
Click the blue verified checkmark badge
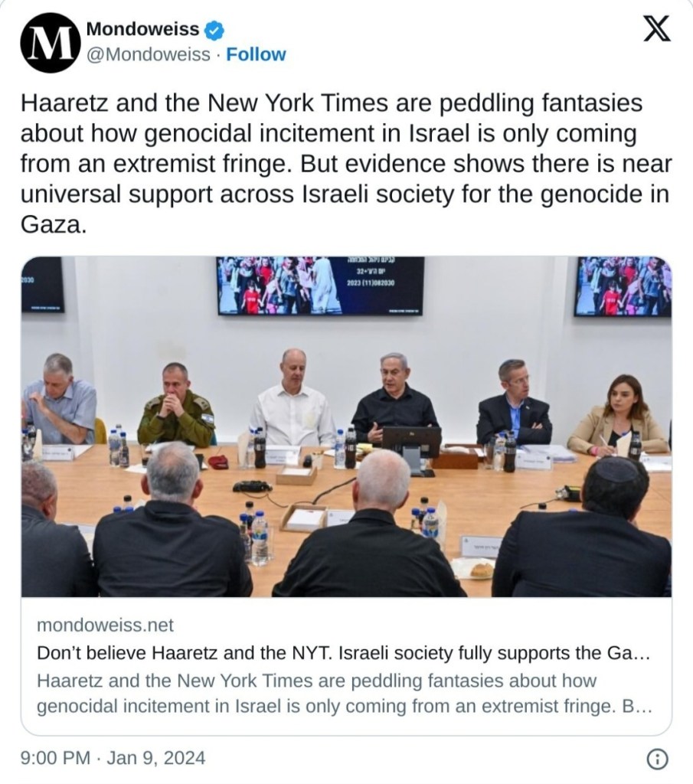tap(215, 30)
